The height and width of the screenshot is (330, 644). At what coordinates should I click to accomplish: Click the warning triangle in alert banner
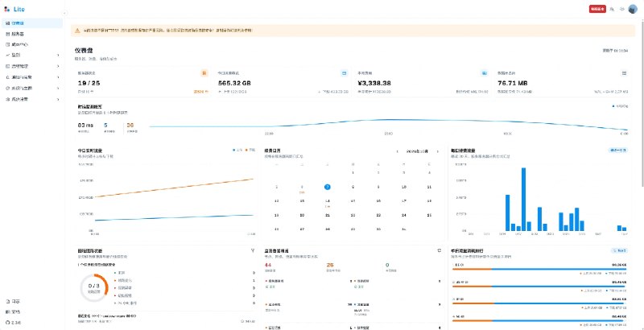pos(77,31)
